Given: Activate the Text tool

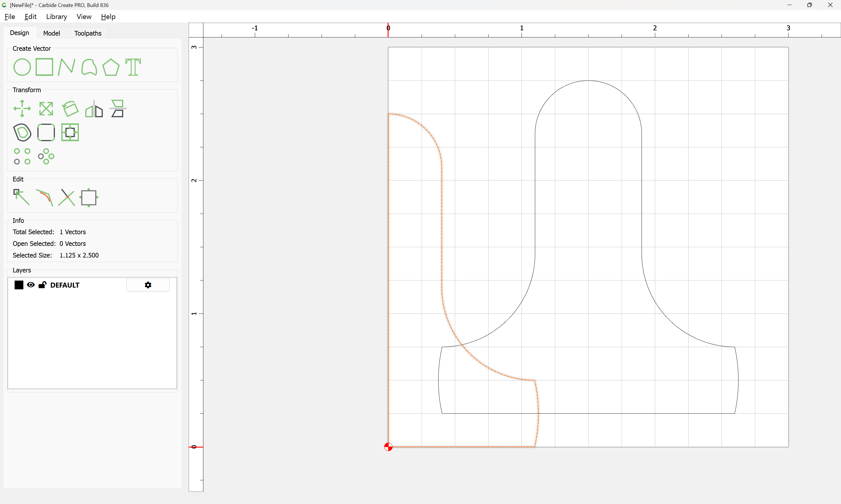Looking at the screenshot, I should point(133,67).
